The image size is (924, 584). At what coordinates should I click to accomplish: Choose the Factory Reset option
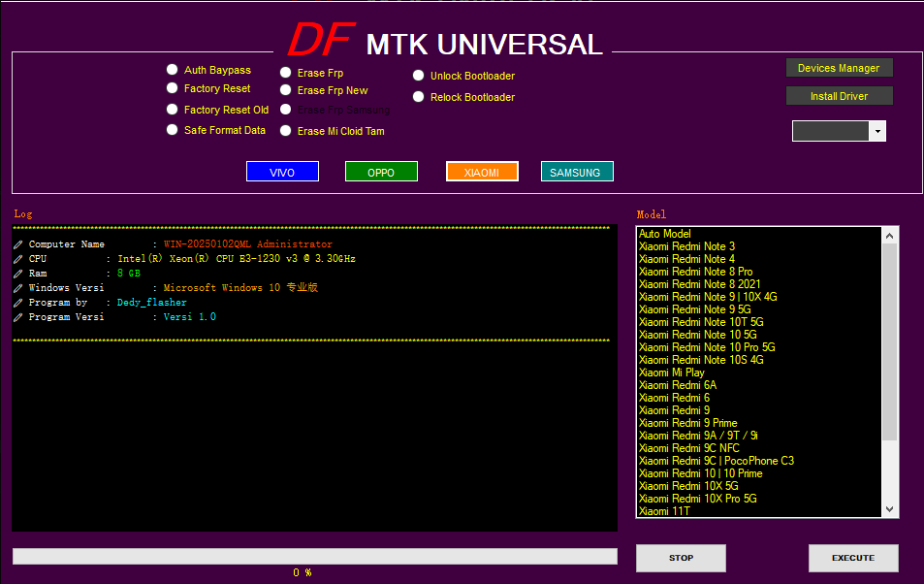point(173,88)
